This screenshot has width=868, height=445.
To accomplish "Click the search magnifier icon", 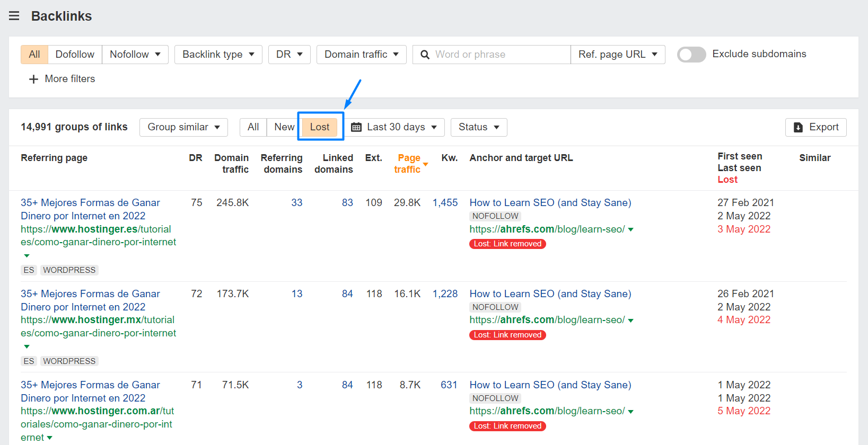I will point(425,55).
